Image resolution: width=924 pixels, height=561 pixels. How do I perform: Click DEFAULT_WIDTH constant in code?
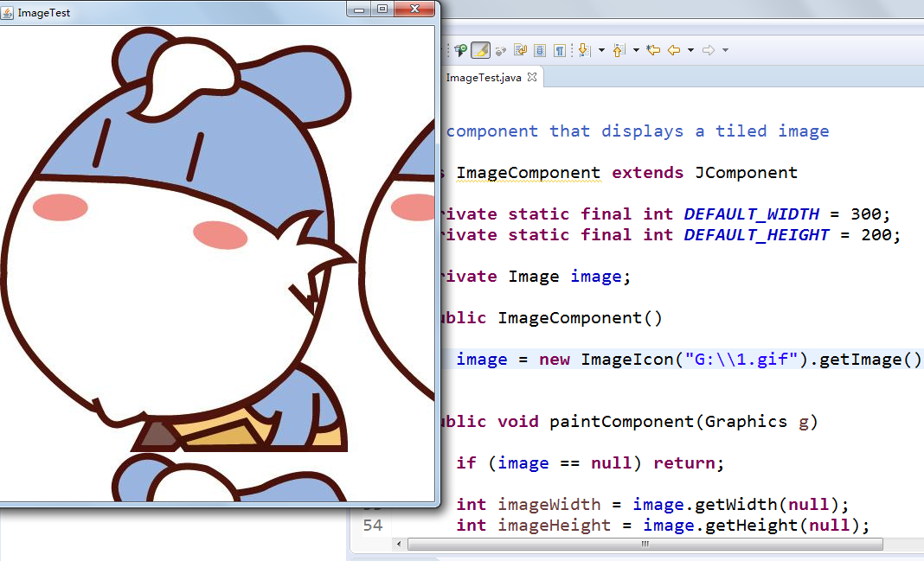751,214
